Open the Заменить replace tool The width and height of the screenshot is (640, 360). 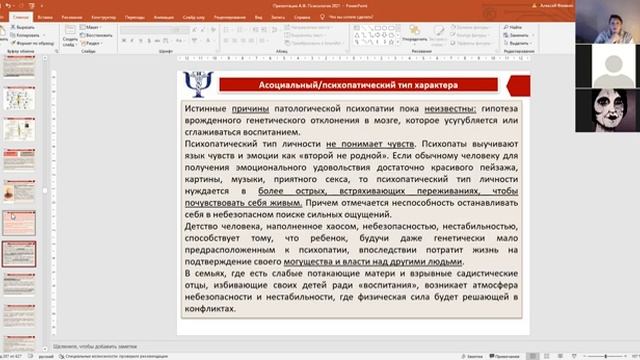tap(517, 35)
